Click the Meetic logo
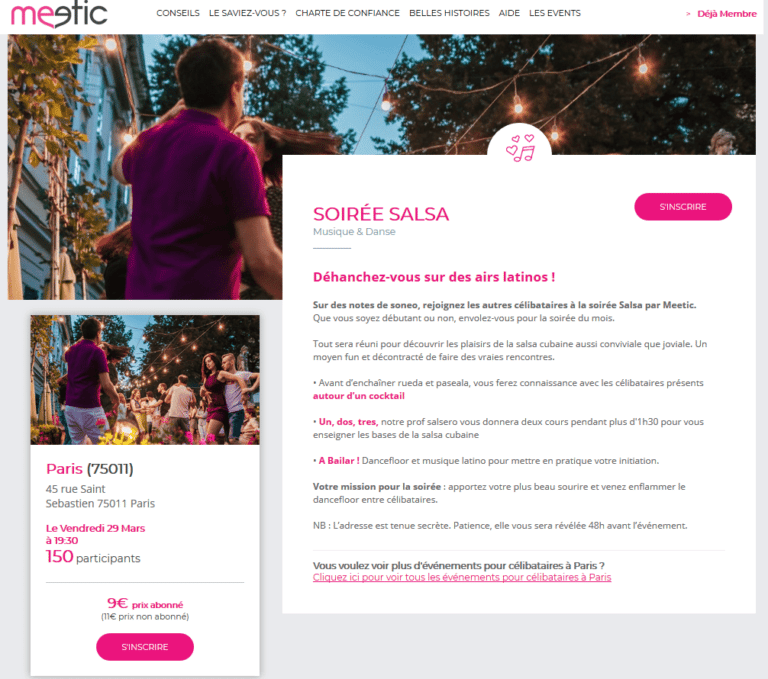This screenshot has height=679, width=768. tap(59, 14)
